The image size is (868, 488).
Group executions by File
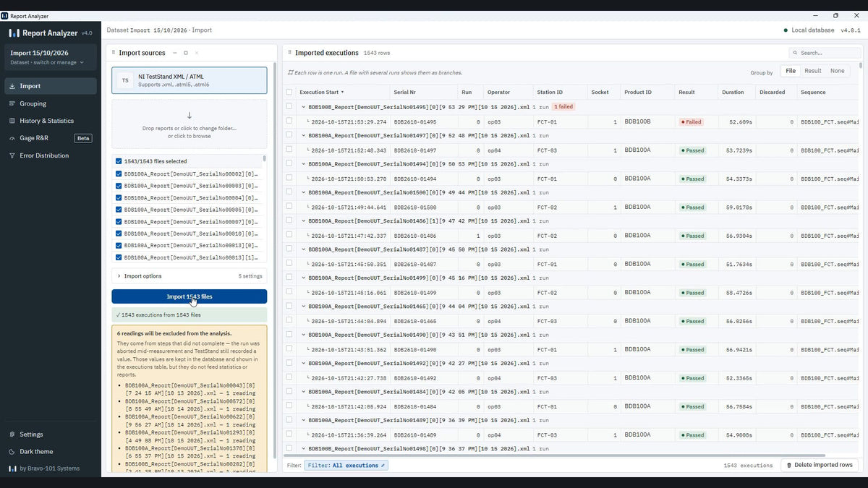(x=791, y=71)
